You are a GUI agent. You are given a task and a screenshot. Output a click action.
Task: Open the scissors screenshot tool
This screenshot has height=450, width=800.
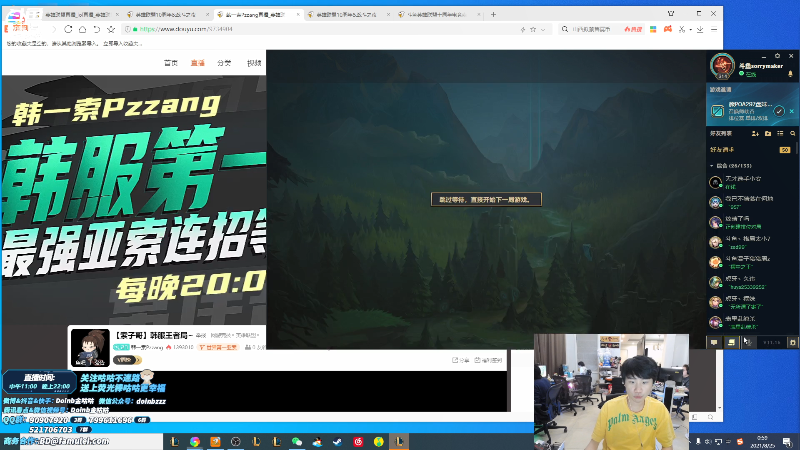(682, 30)
